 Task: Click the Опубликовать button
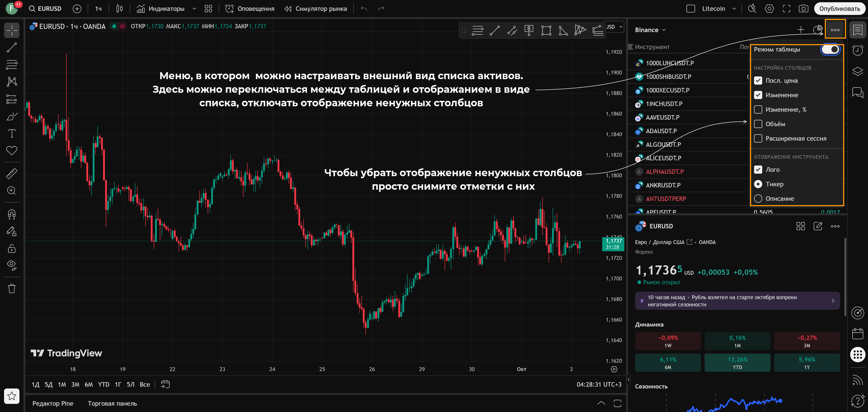[x=839, y=9]
